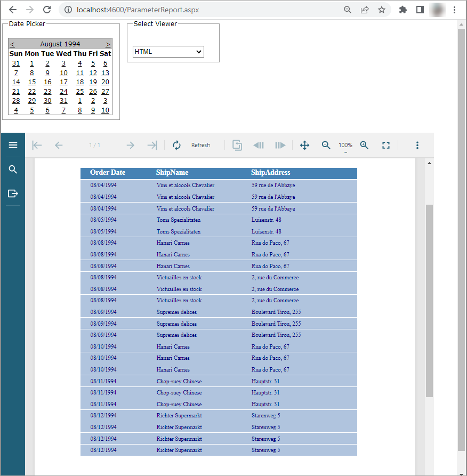Screen dimensions: 467x476
Task: Click the Refresh label in the viewer toolbar
Action: [x=200, y=145]
